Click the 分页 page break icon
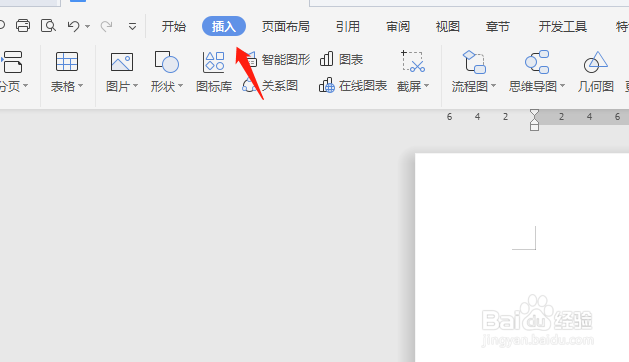 (12, 61)
